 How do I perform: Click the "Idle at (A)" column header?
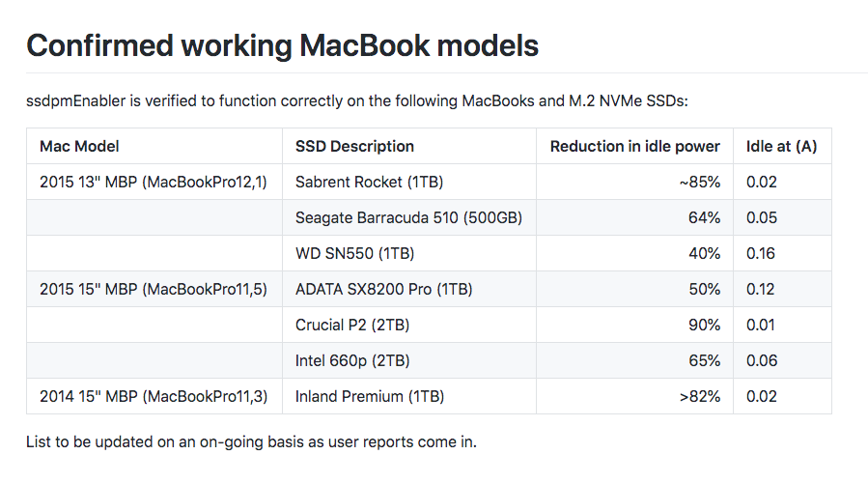coord(781,147)
